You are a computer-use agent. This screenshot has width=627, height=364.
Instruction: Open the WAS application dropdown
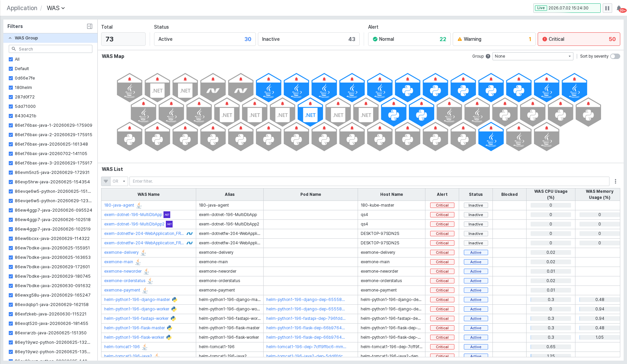click(x=56, y=8)
